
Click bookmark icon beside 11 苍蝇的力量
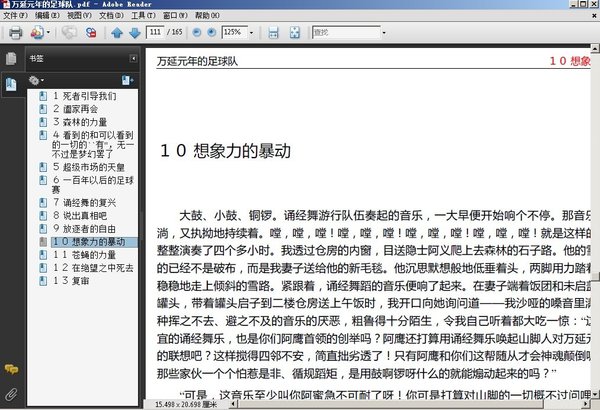tap(43, 255)
